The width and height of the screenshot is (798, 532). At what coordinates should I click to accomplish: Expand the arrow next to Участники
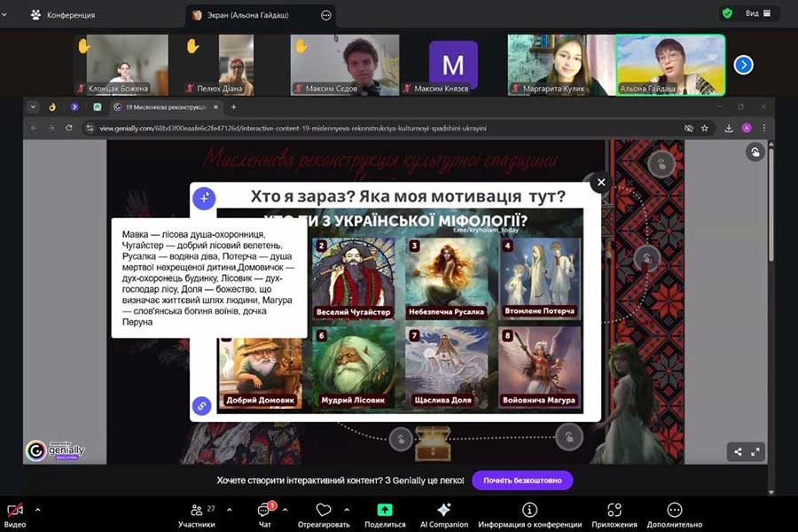230,510
